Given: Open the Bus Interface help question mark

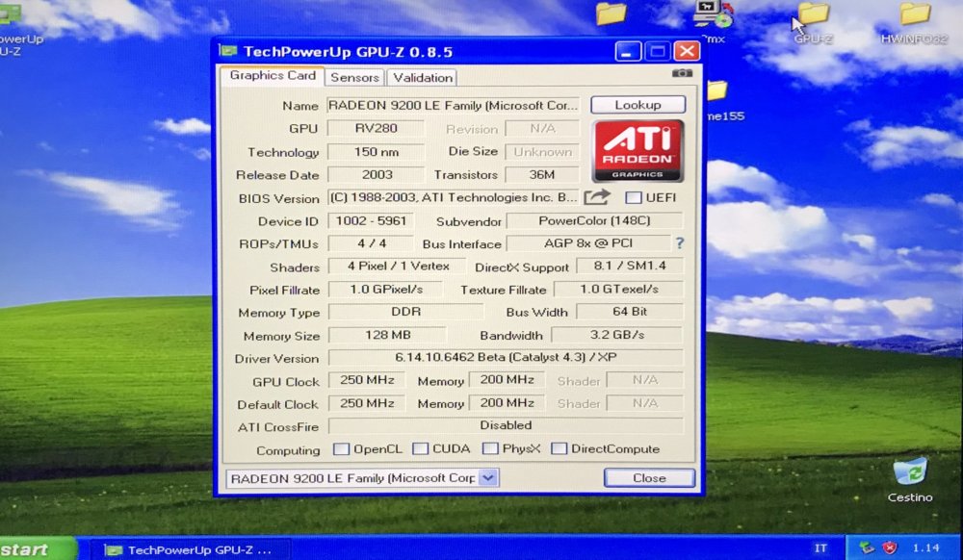Looking at the screenshot, I should tap(679, 243).
